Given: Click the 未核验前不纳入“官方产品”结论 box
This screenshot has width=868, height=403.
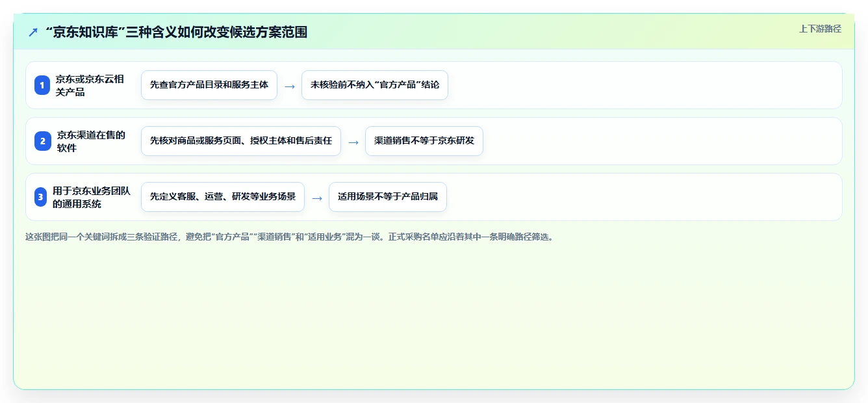Looking at the screenshot, I should tap(375, 85).
